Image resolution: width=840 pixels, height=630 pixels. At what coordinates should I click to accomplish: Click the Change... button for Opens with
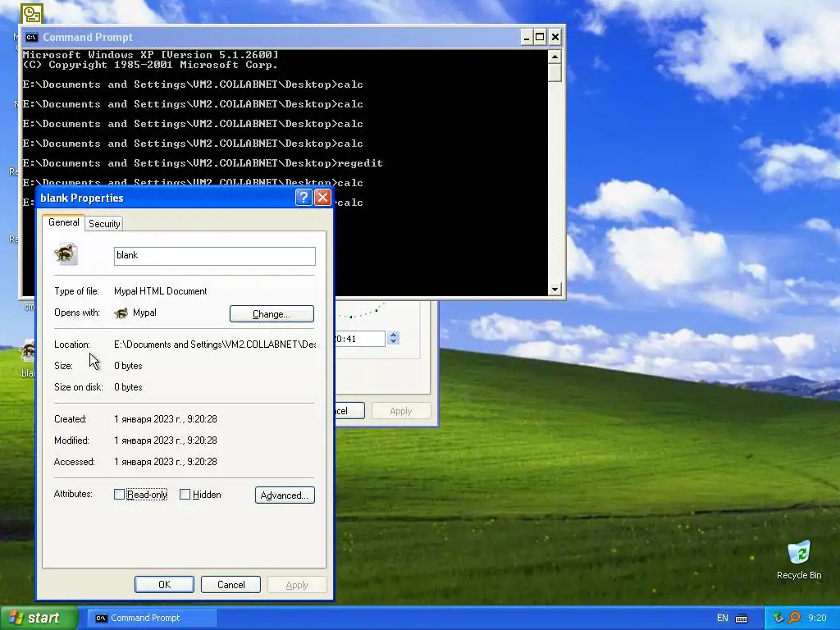tap(272, 314)
